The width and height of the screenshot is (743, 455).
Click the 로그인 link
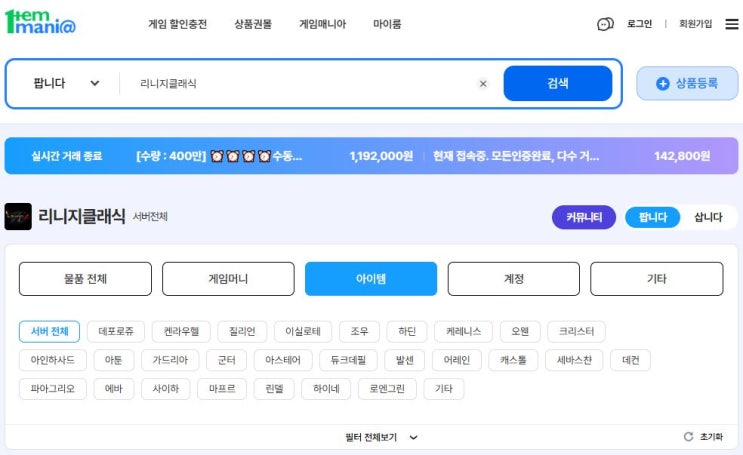(639, 24)
